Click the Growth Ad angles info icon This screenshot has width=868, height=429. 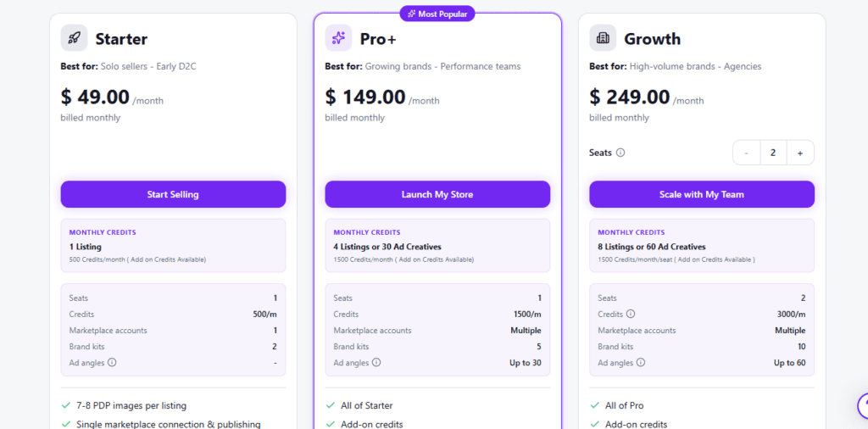(641, 363)
